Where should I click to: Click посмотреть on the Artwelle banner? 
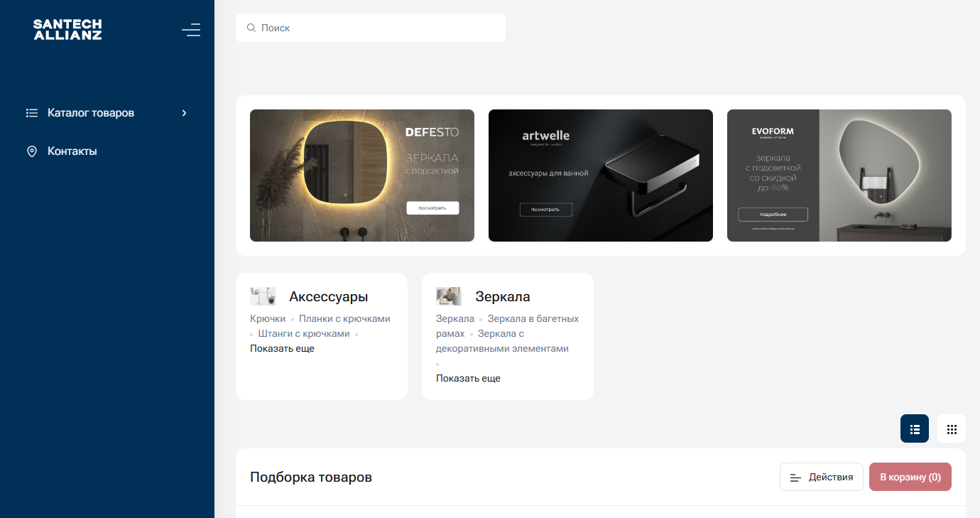(545, 210)
